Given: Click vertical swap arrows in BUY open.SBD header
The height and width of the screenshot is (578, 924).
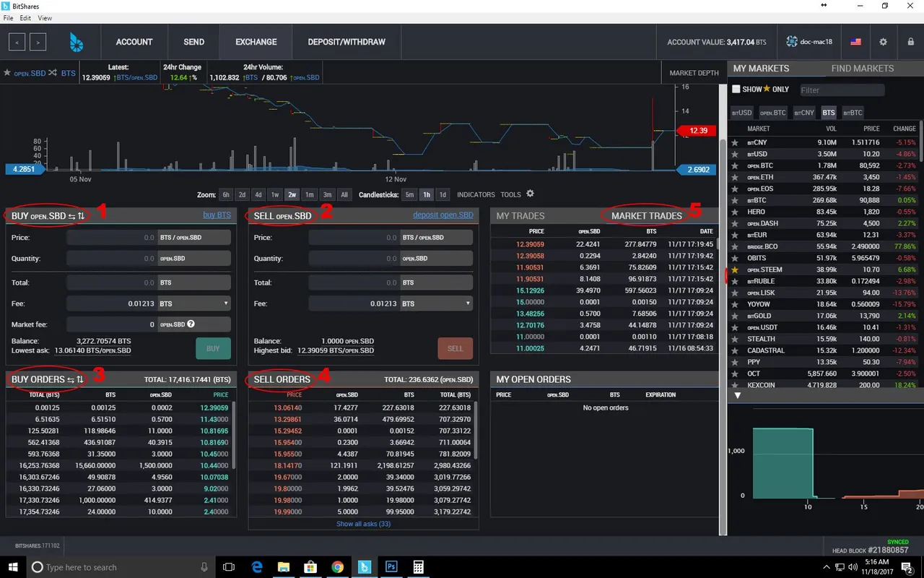Looking at the screenshot, I should coord(81,216).
